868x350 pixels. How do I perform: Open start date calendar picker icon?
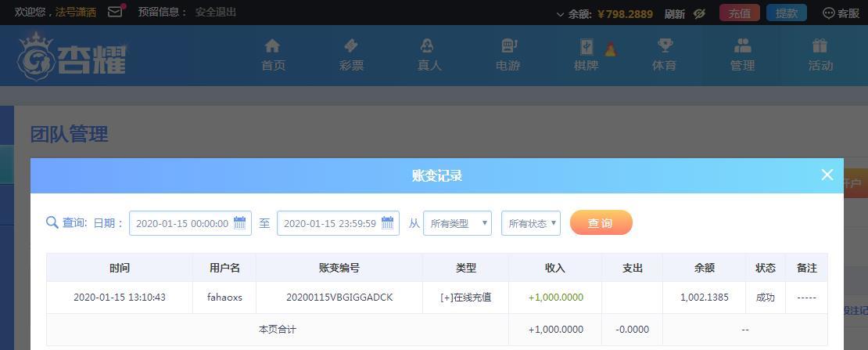[240, 223]
